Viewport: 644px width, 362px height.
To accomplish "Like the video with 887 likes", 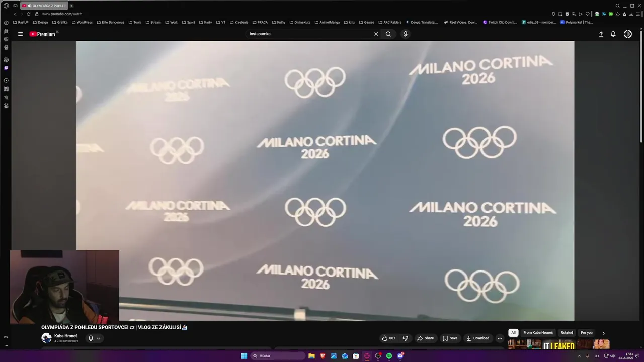I will 389,338.
